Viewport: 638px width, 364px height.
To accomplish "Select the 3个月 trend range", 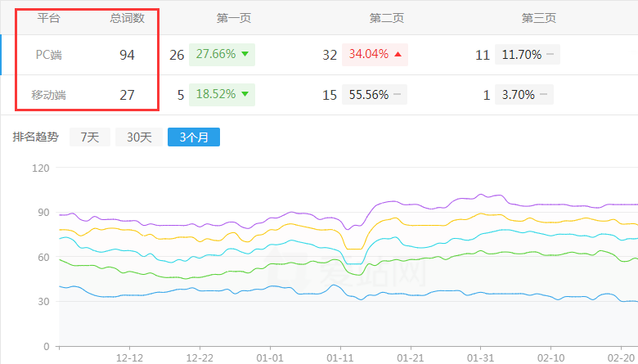I will point(193,137).
